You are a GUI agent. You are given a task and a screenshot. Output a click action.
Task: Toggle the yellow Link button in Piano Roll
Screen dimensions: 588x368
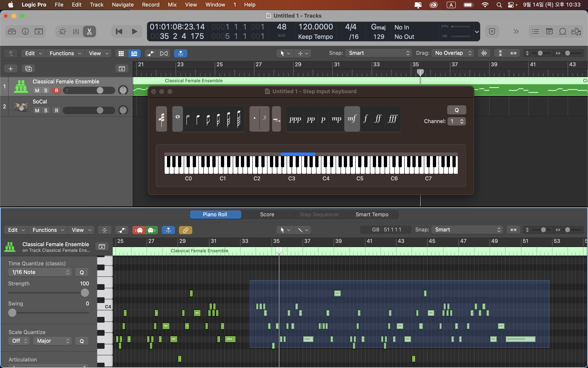[186, 230]
